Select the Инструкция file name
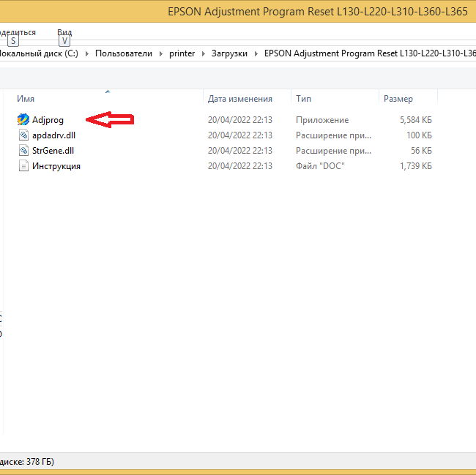 (x=56, y=166)
